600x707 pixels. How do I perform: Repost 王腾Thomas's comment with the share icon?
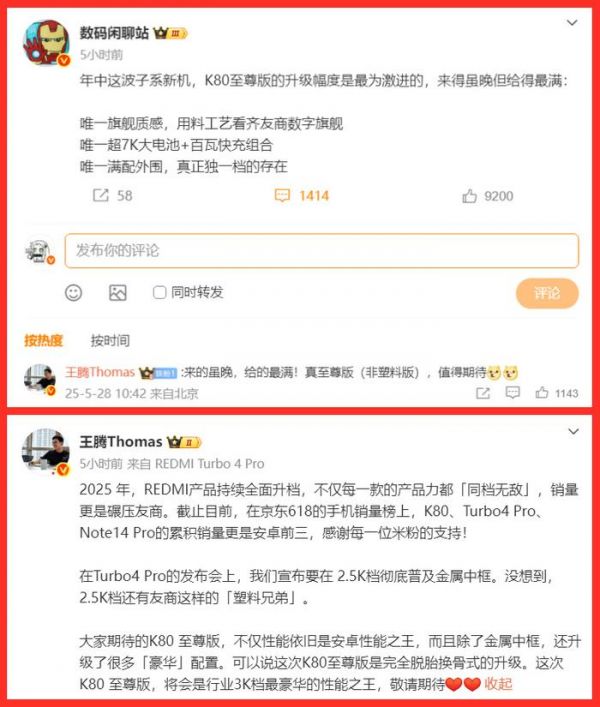point(483,393)
